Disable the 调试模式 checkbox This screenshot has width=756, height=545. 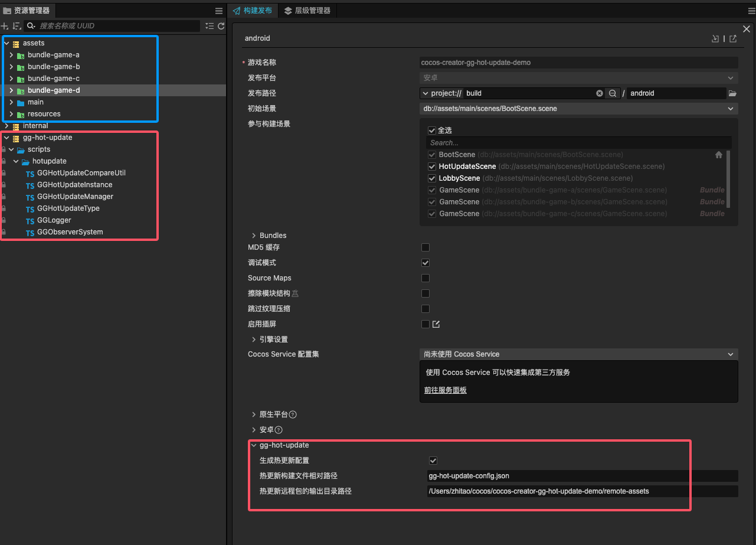point(426,263)
